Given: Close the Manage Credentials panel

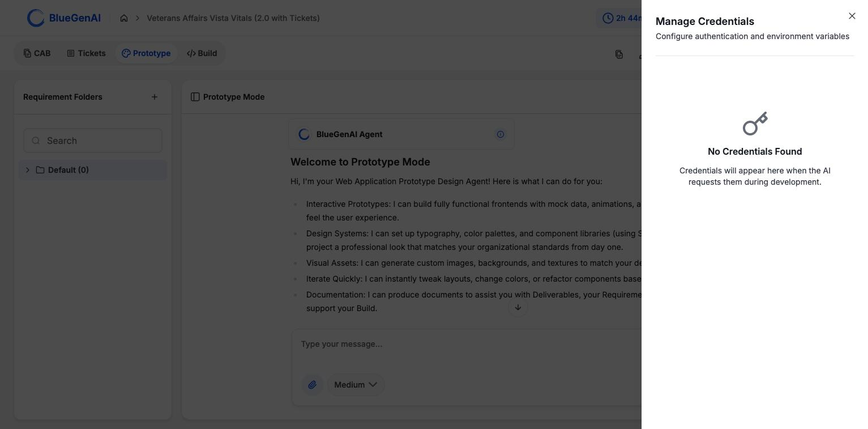Looking at the screenshot, I should click(x=852, y=16).
